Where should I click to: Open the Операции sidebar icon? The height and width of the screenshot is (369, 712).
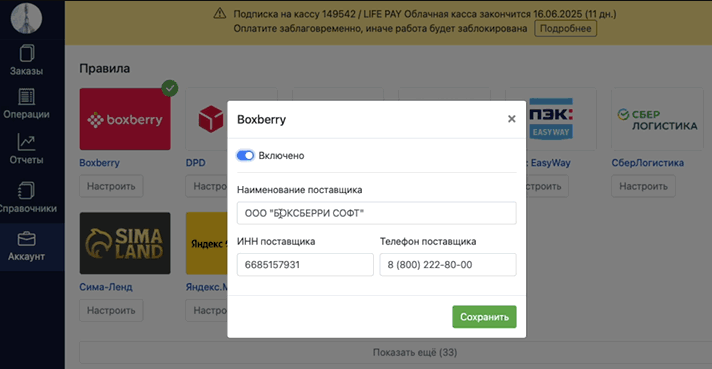click(x=26, y=97)
